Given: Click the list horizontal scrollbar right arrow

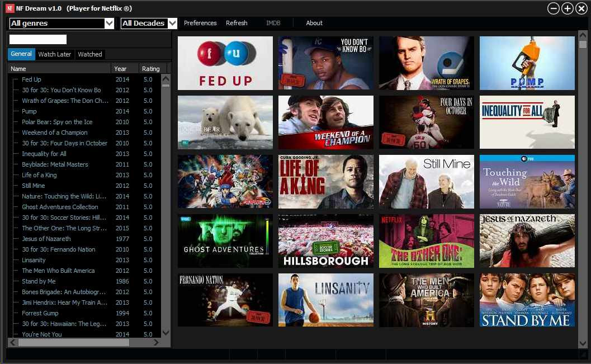Looking at the screenshot, I should 156,343.
